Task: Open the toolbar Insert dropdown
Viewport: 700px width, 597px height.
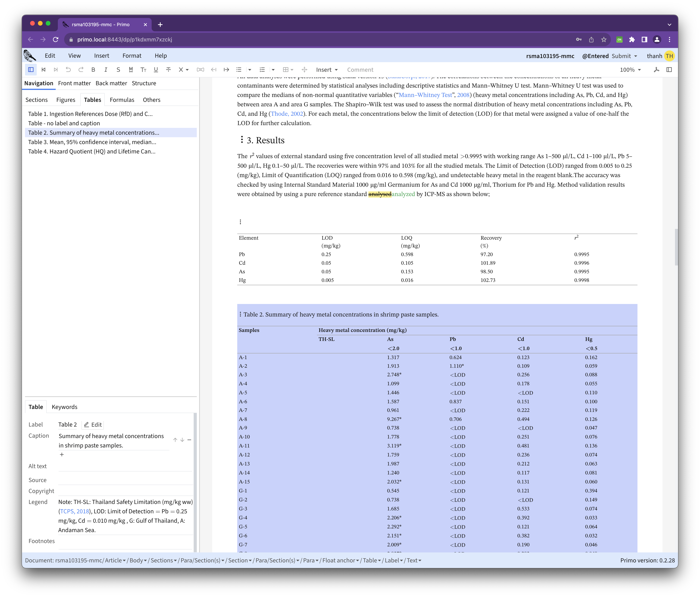Action: pyautogui.click(x=327, y=70)
